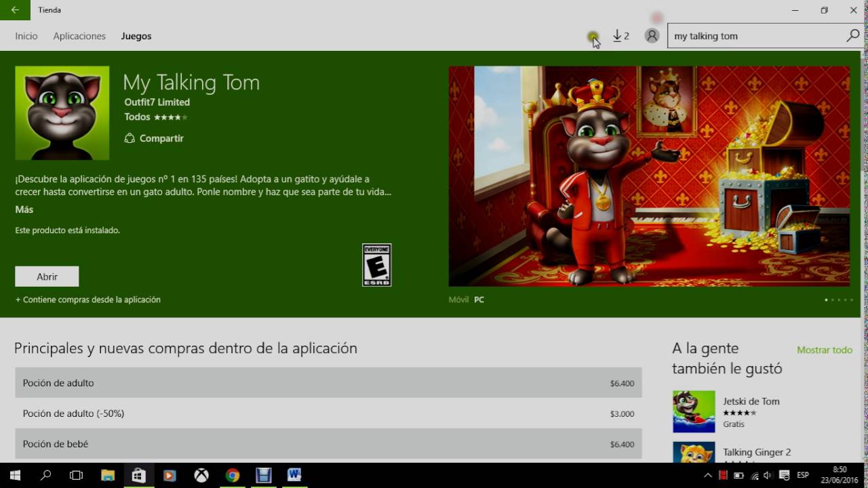The height and width of the screenshot is (488, 868).
Task: Select the Juegos tab
Action: [x=136, y=36]
